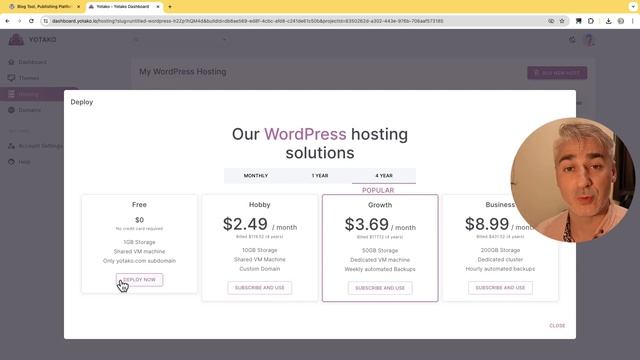The height and width of the screenshot is (360, 640).
Task: Open the user avatar menu
Action: point(589,40)
